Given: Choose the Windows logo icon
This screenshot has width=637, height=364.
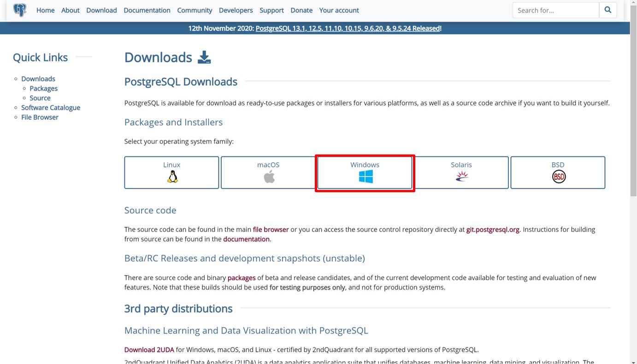Looking at the screenshot, I should pos(366,177).
